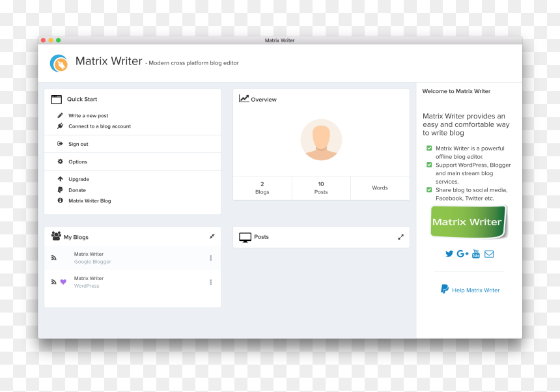560x392 pixels.
Task: Click the checkbox beside powerful offline blog editor
Action: pos(429,148)
